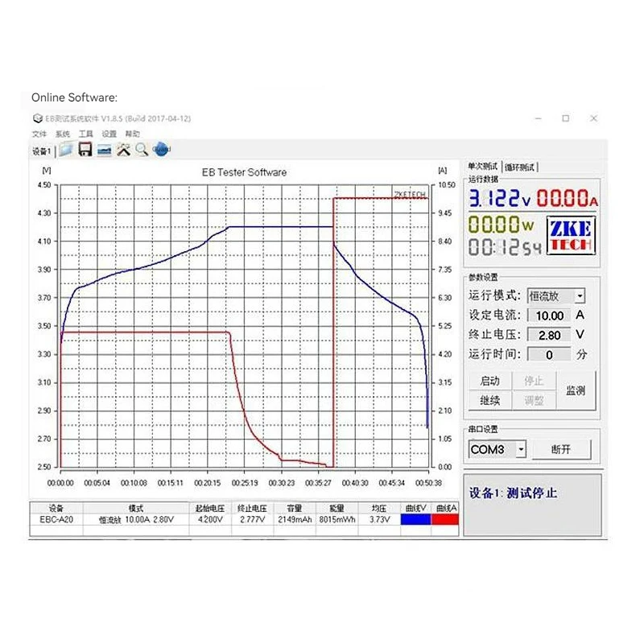Expand the 运行模式 dropdown arrow

click(580, 295)
